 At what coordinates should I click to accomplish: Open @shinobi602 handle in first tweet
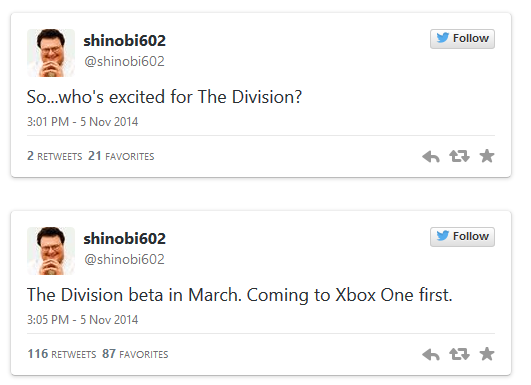(x=124, y=62)
